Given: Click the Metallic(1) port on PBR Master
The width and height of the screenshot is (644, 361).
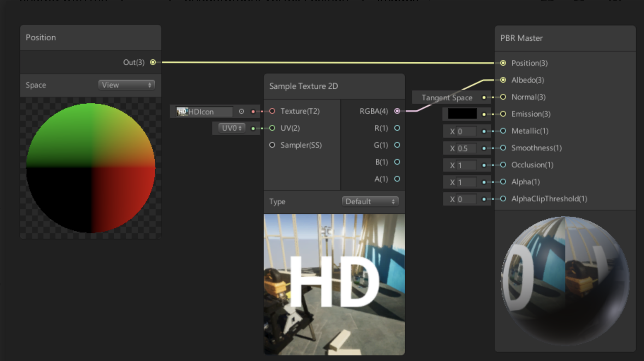Looking at the screenshot, I should click(x=503, y=131).
